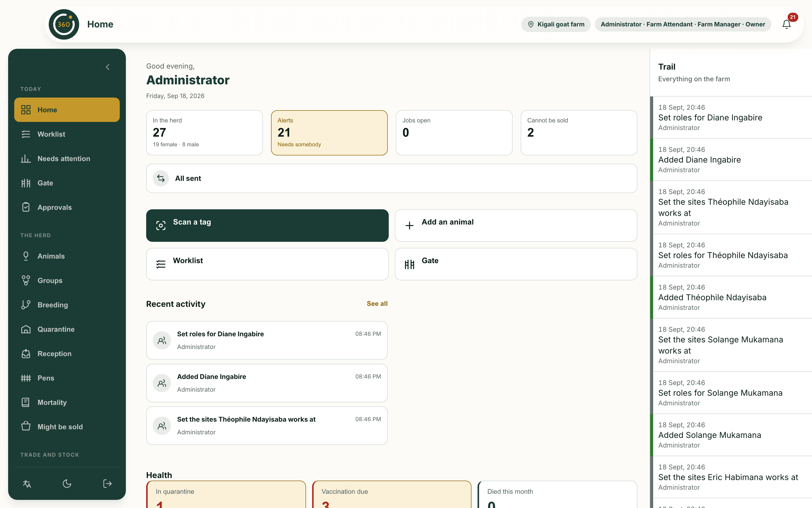Open the Alerts 21 card

(x=329, y=133)
